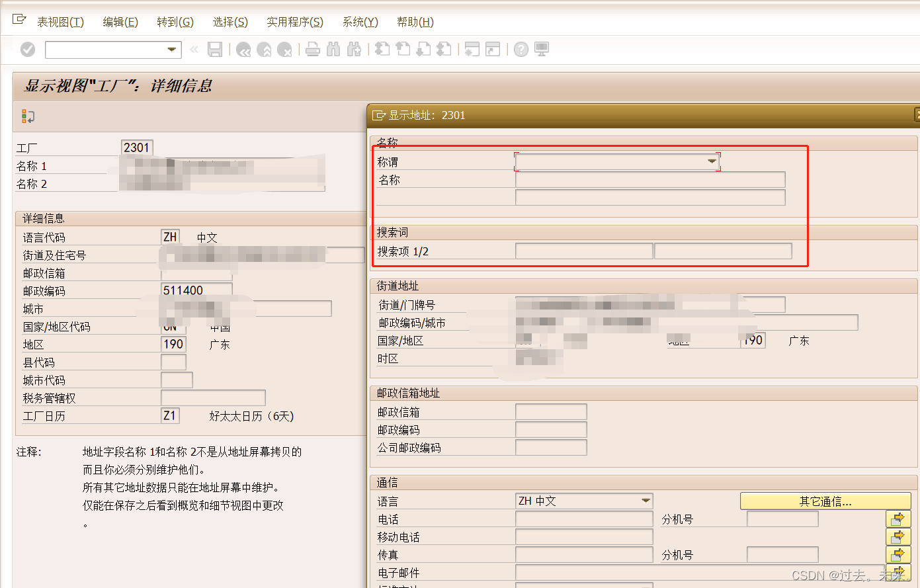
Task: Go to the next page icon
Action: point(423,49)
